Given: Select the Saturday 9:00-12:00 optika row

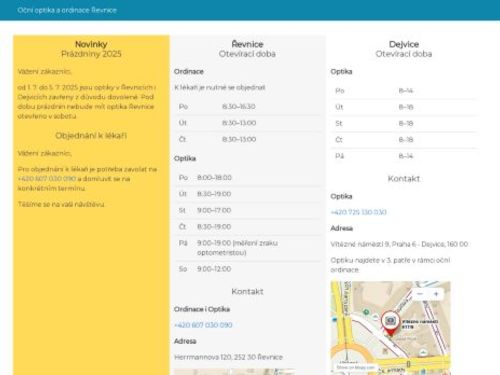Looking at the screenshot, I should click(247, 269).
